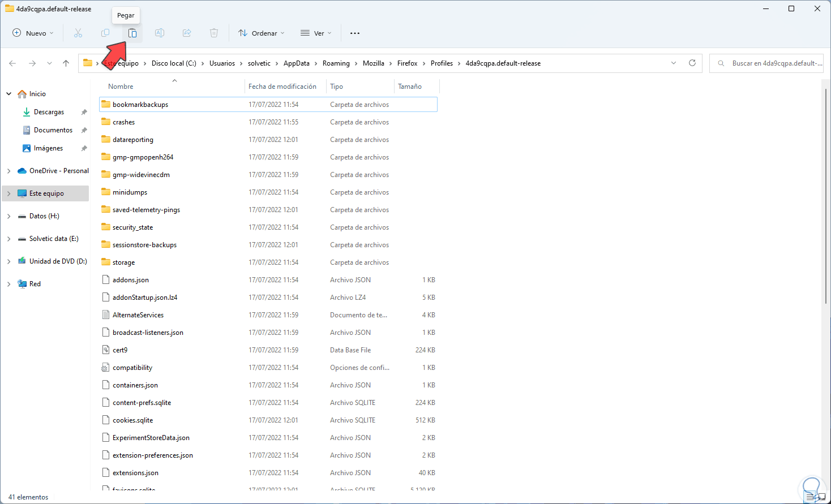Go back with the left arrow

tap(13, 63)
